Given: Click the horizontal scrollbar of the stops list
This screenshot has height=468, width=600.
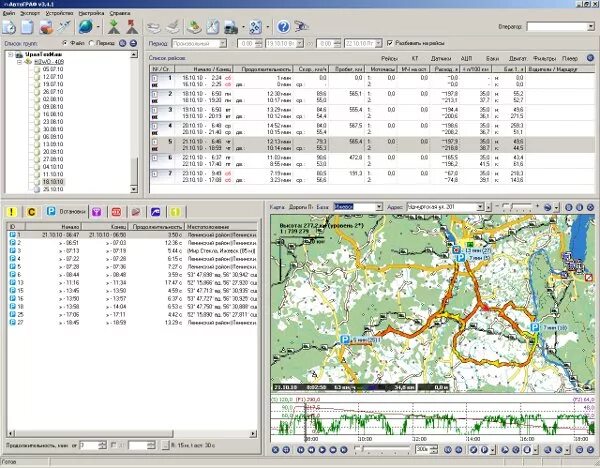Looking at the screenshot, I should (x=132, y=434).
